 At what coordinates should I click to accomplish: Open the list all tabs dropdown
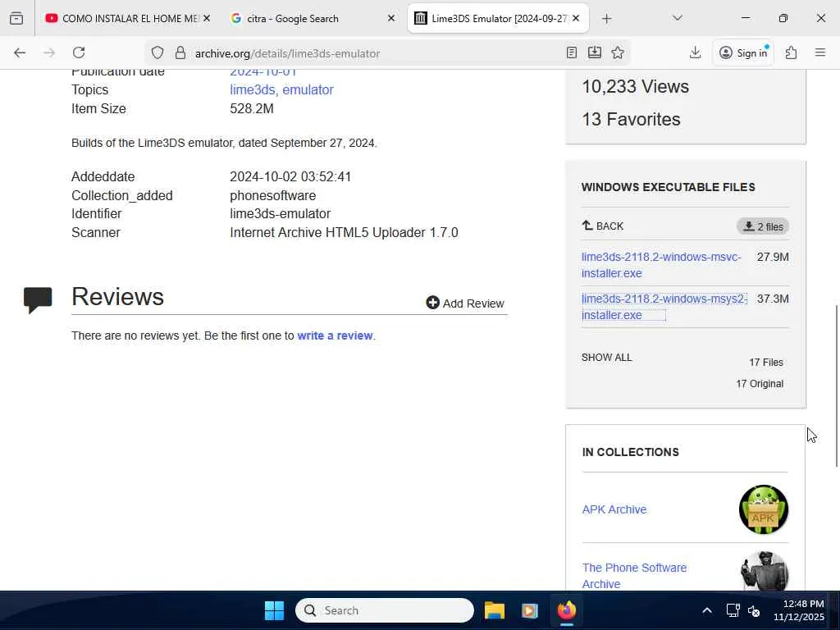pos(677,18)
